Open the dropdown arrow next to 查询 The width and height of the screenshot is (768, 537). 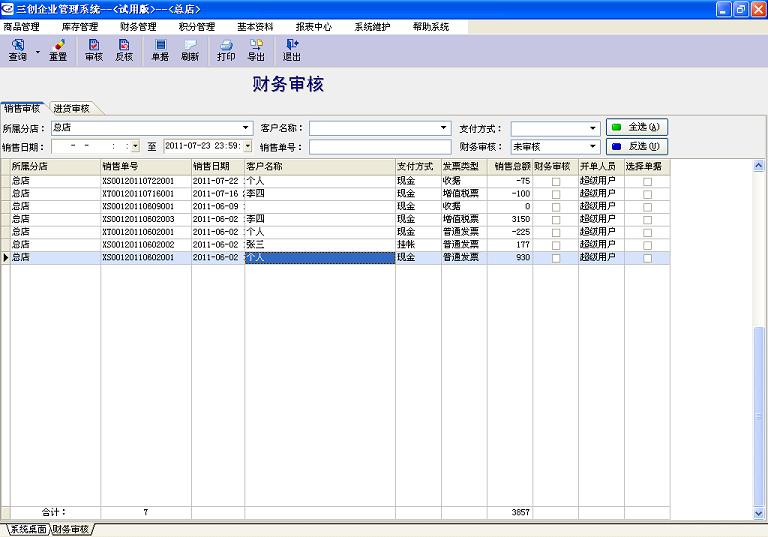(x=38, y=51)
